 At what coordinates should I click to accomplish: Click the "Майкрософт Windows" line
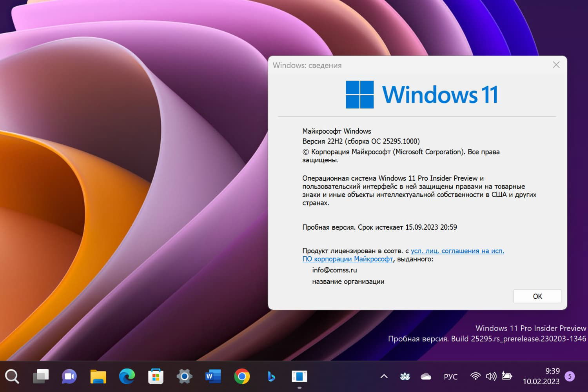337,131
